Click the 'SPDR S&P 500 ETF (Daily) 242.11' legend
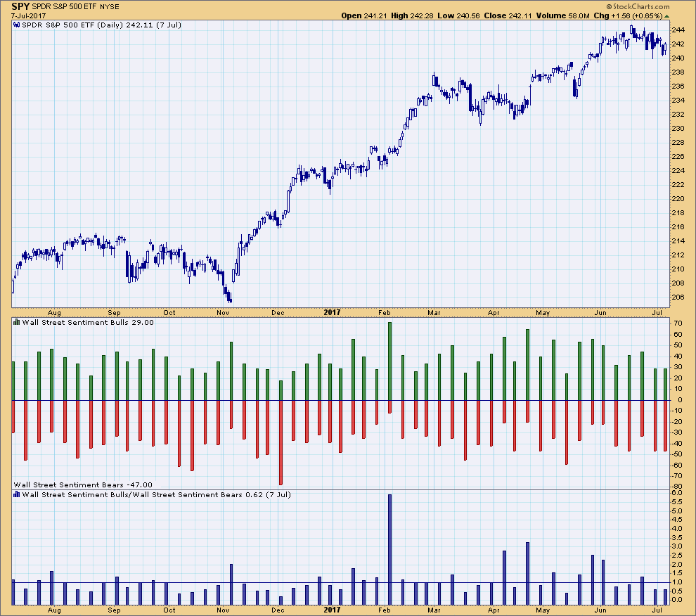The height and width of the screenshot is (616, 696). click(x=102, y=25)
